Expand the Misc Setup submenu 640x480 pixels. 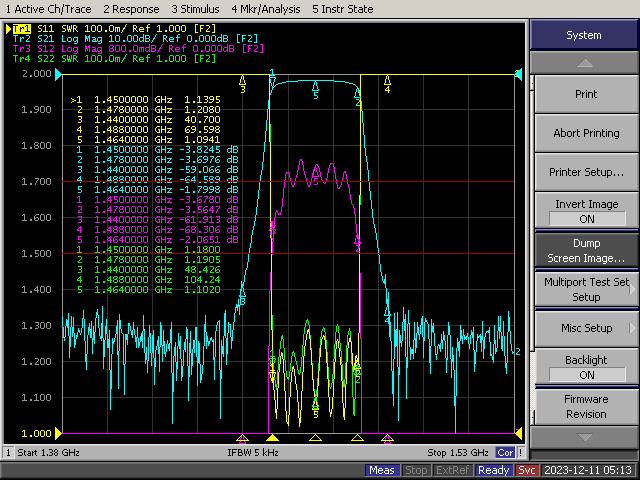(585, 328)
